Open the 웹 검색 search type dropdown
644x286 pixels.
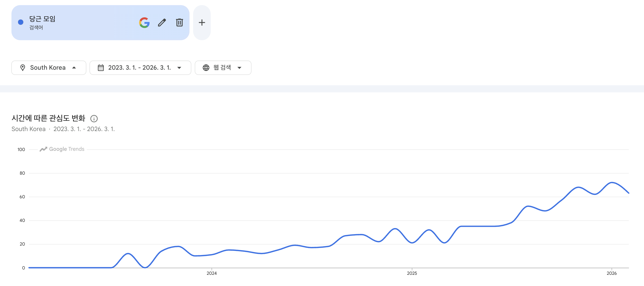239,68
